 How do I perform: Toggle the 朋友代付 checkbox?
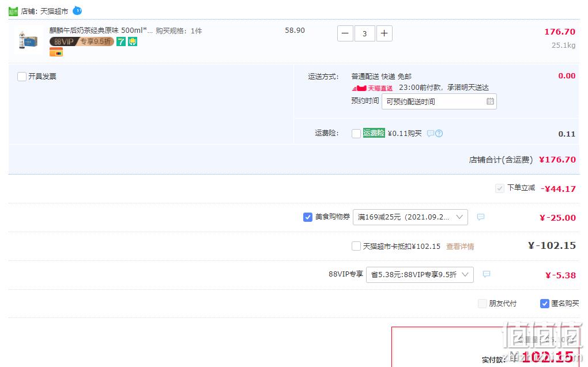483,303
